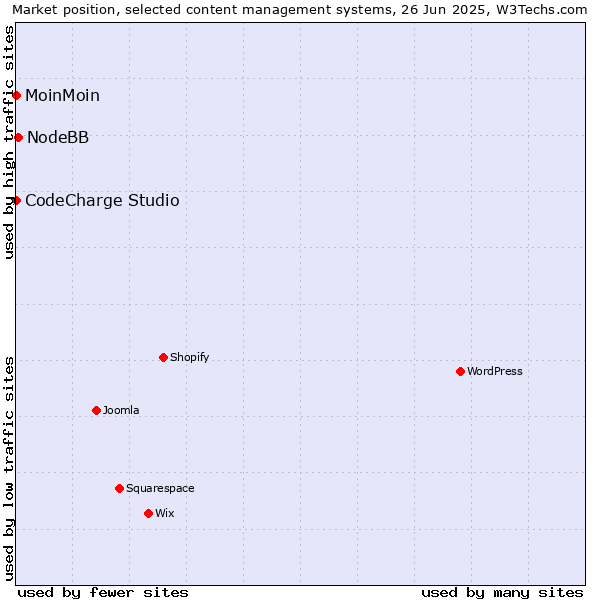Click the chart title mentioning W3Techs.com
This screenshot has height=600, width=600.
300,10
